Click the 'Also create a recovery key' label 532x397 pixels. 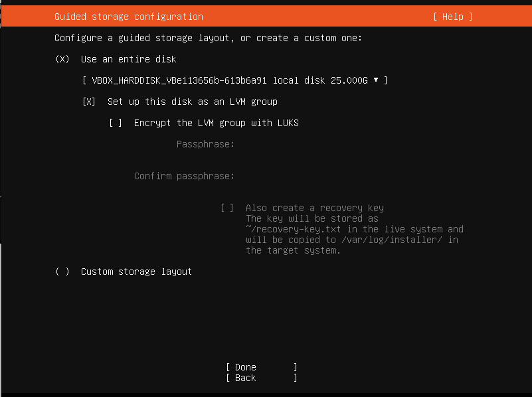[315, 208]
